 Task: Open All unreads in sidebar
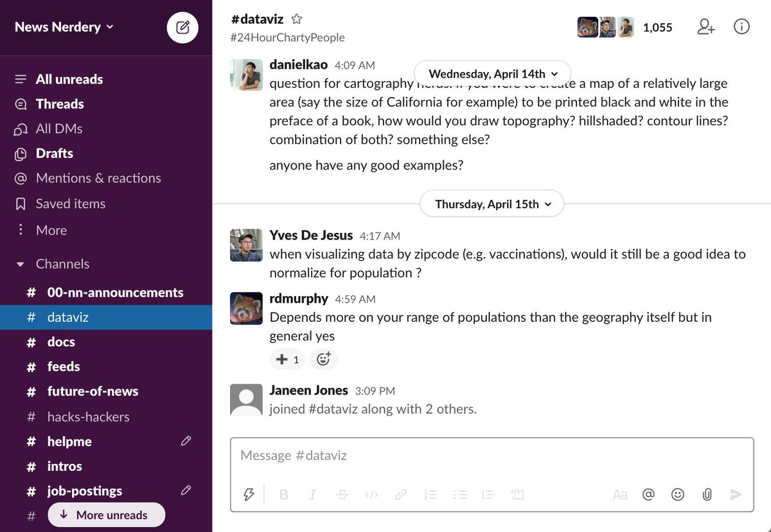[x=69, y=79]
